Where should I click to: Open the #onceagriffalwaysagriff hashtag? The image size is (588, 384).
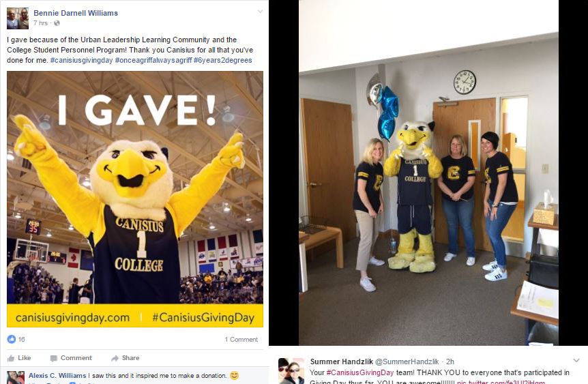[x=153, y=61]
